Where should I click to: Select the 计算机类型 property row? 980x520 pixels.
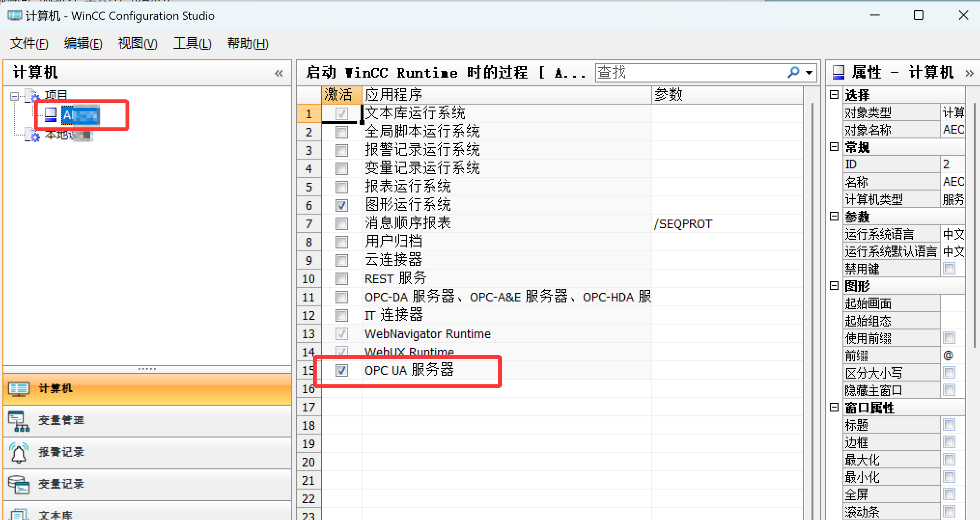coord(904,199)
